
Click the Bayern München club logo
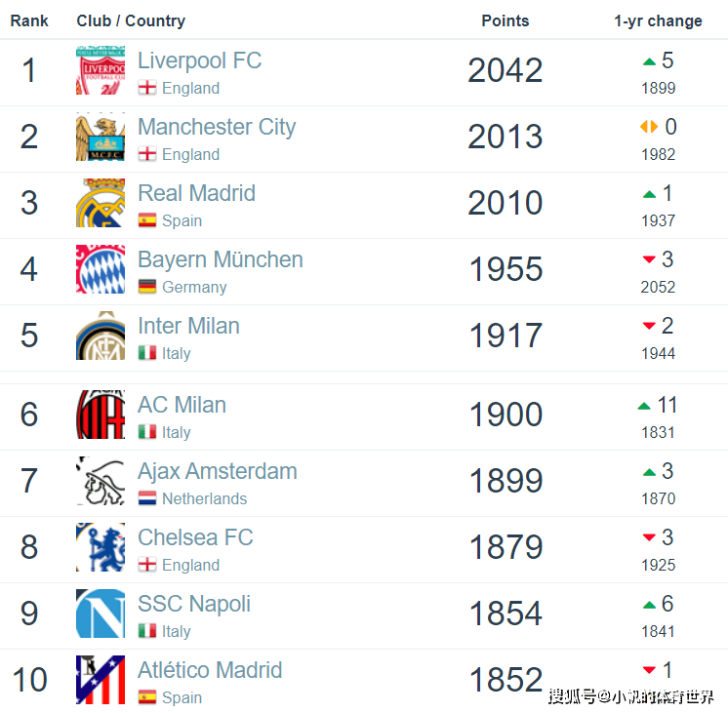pyautogui.click(x=101, y=269)
